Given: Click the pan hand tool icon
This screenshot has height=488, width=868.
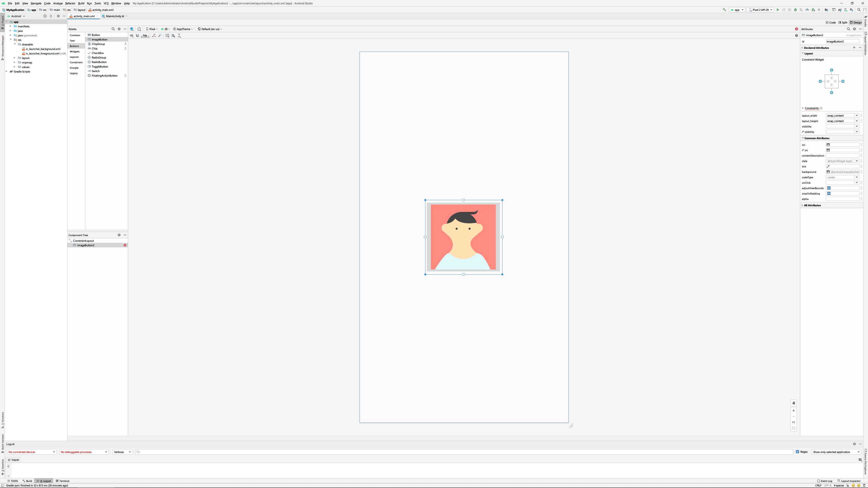Looking at the screenshot, I should 794,403.
